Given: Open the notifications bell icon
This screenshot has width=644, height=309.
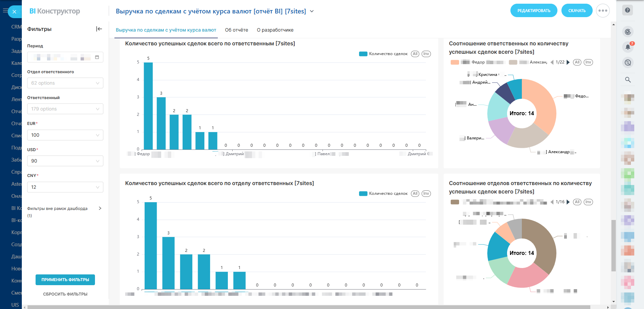Looking at the screenshot, I should tap(628, 47).
